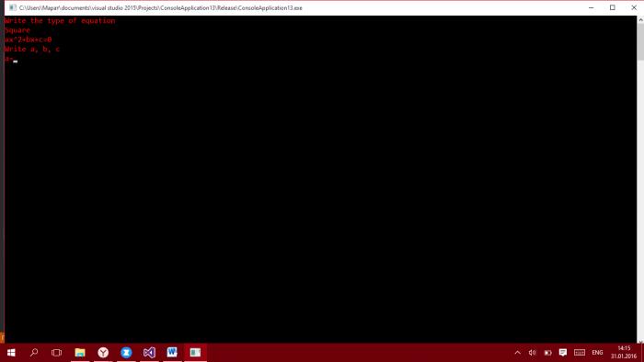Open the console window system menu icon

click(x=13, y=7)
